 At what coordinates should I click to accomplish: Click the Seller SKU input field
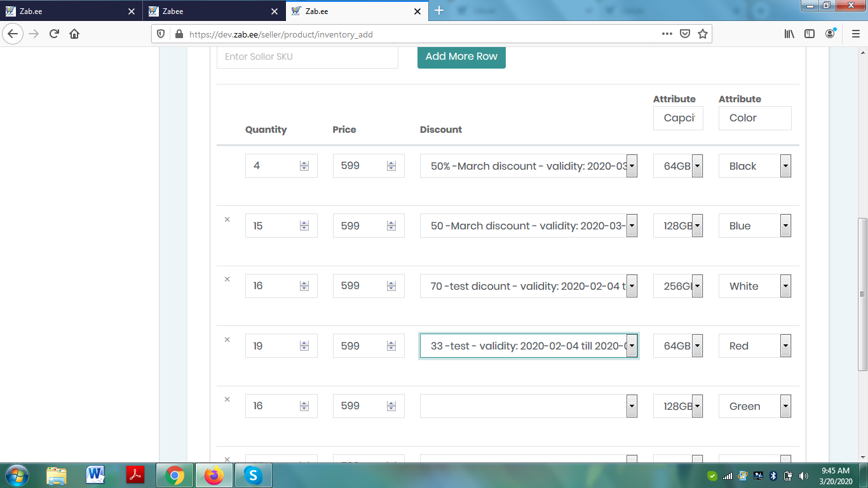coord(308,57)
